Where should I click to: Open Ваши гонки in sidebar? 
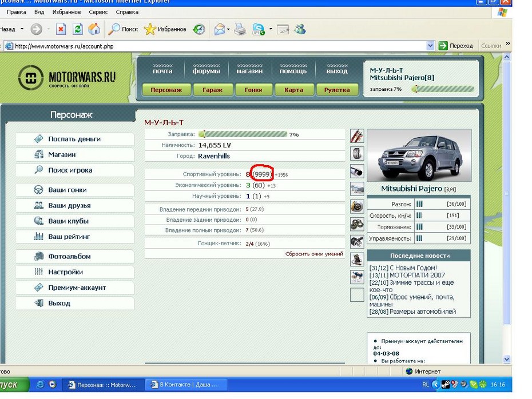click(74, 190)
